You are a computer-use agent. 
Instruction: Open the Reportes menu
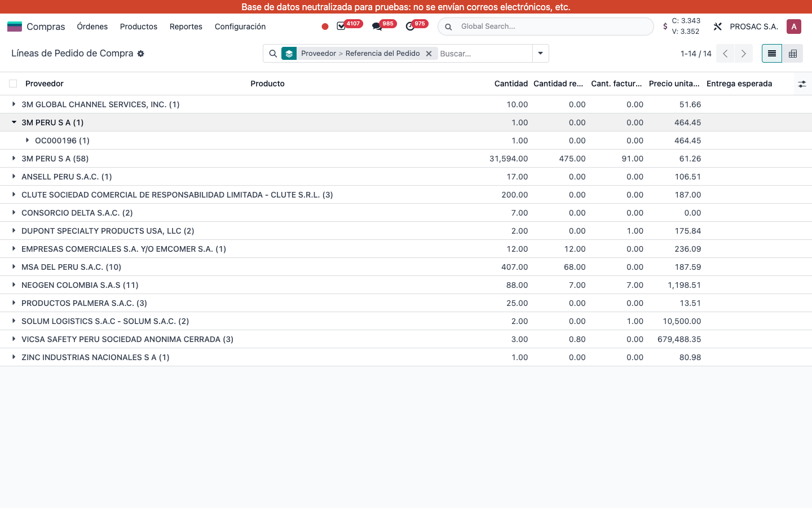point(186,27)
